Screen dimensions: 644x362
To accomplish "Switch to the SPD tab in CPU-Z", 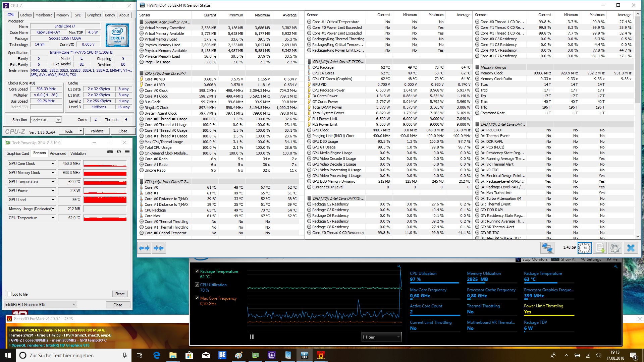I will (x=78, y=15).
